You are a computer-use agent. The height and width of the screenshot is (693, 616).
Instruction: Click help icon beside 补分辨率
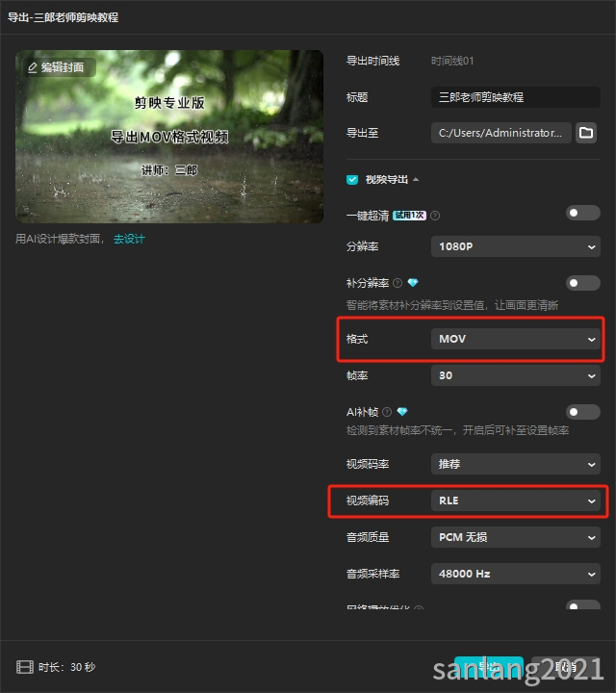click(398, 283)
